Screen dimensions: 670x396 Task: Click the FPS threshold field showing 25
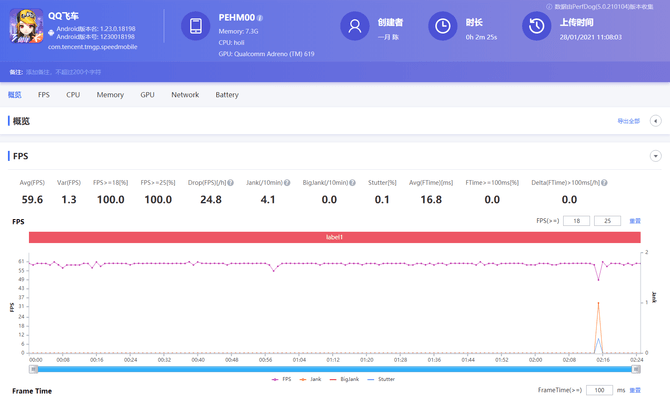pos(607,221)
